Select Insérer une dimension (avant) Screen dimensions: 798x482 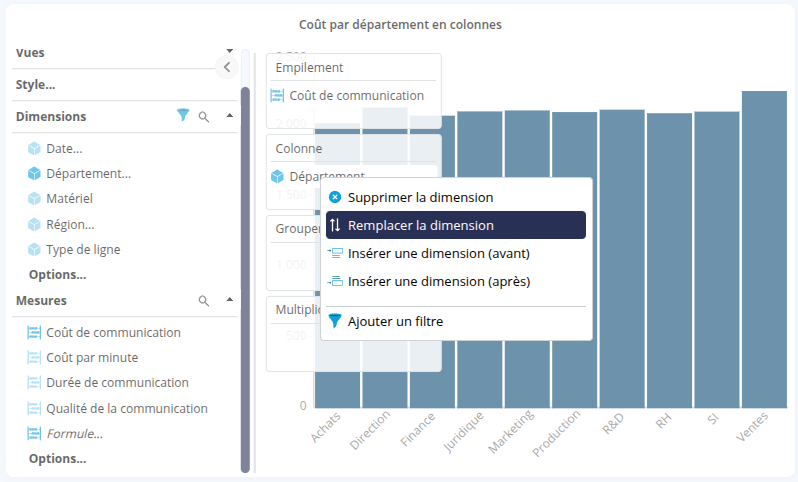(438, 253)
